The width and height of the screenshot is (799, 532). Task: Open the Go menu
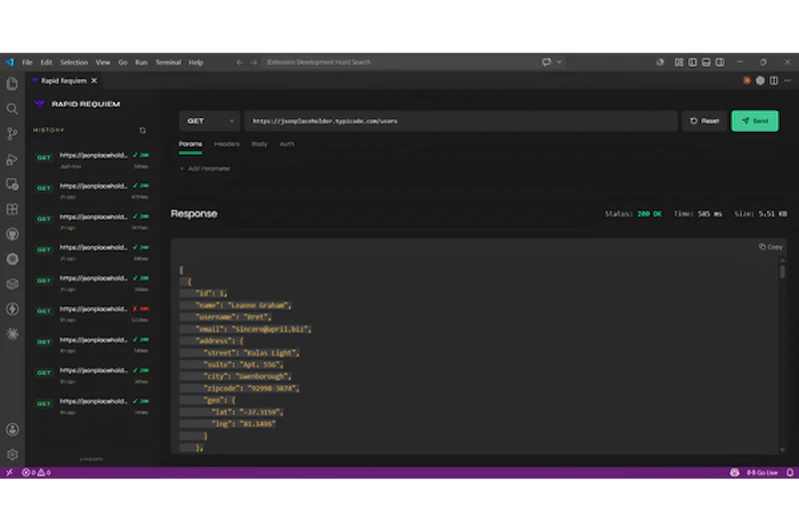[x=122, y=62]
